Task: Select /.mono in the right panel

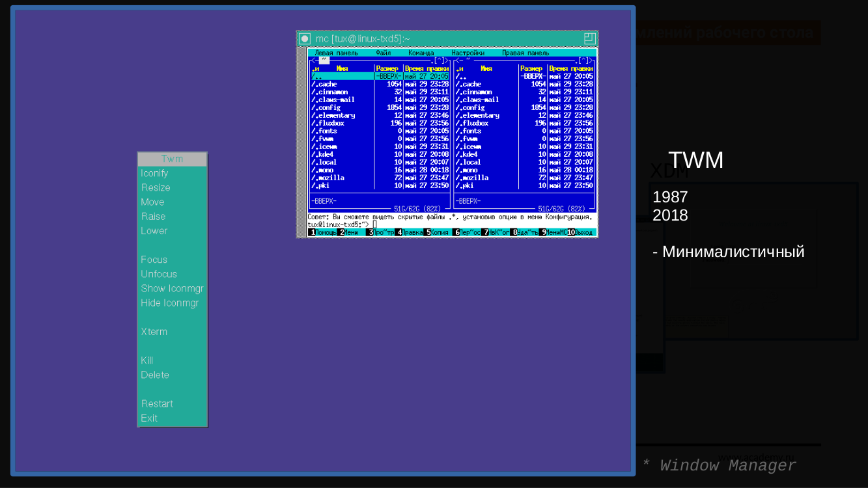Action: tap(525, 170)
